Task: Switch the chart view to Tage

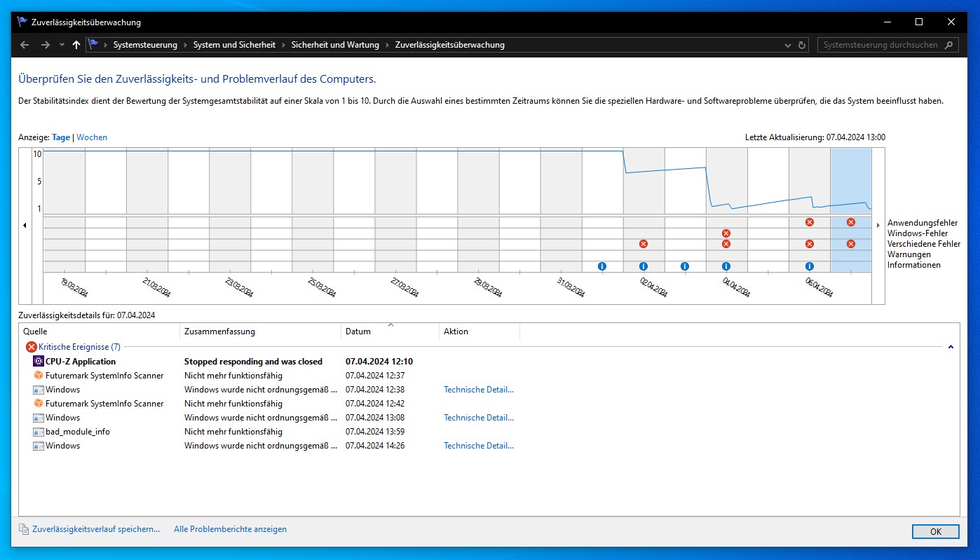Action: 61,137
